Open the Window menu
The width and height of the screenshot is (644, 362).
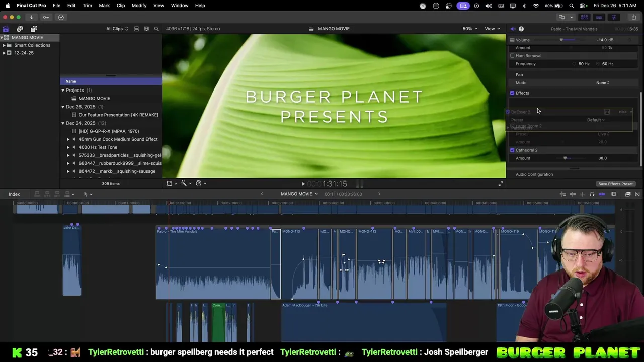(x=180, y=6)
